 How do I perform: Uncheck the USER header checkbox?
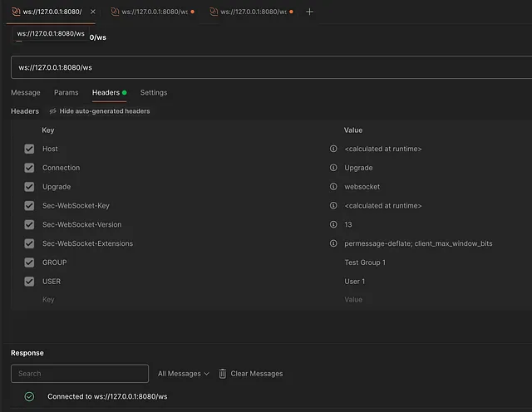[29, 282]
